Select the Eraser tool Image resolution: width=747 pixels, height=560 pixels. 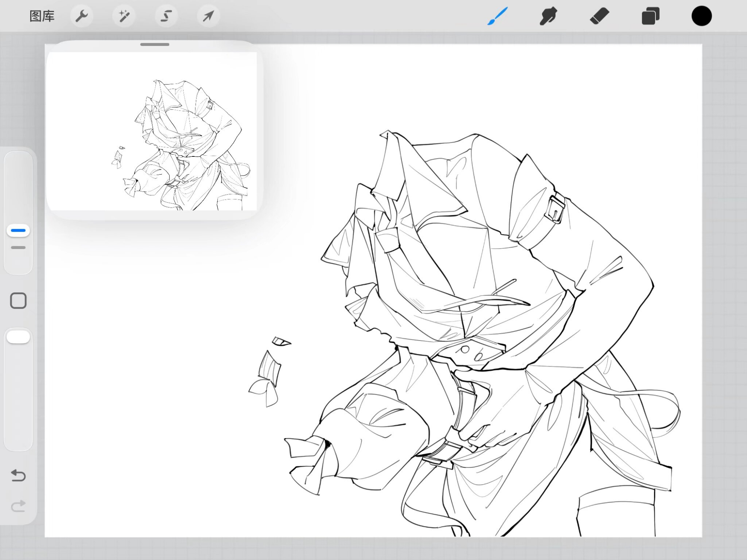pos(599,16)
